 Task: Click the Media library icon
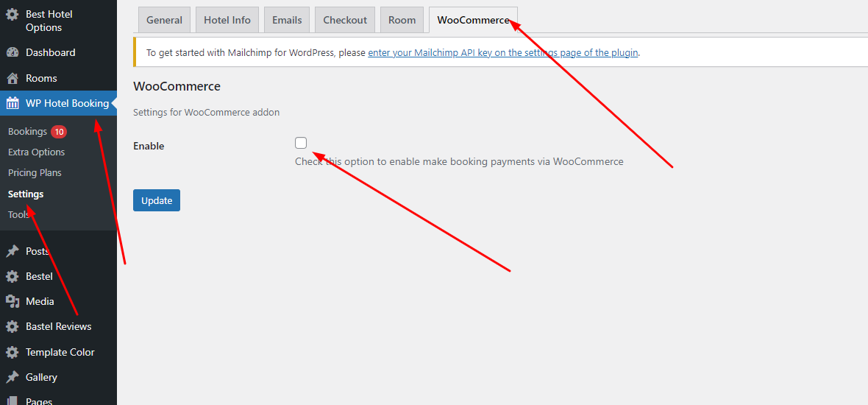point(13,301)
